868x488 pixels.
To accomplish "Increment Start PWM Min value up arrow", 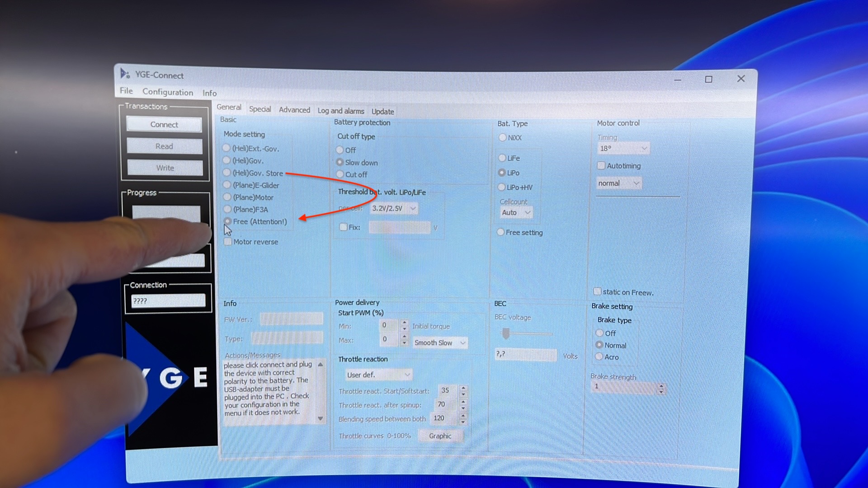I will pyautogui.click(x=405, y=323).
